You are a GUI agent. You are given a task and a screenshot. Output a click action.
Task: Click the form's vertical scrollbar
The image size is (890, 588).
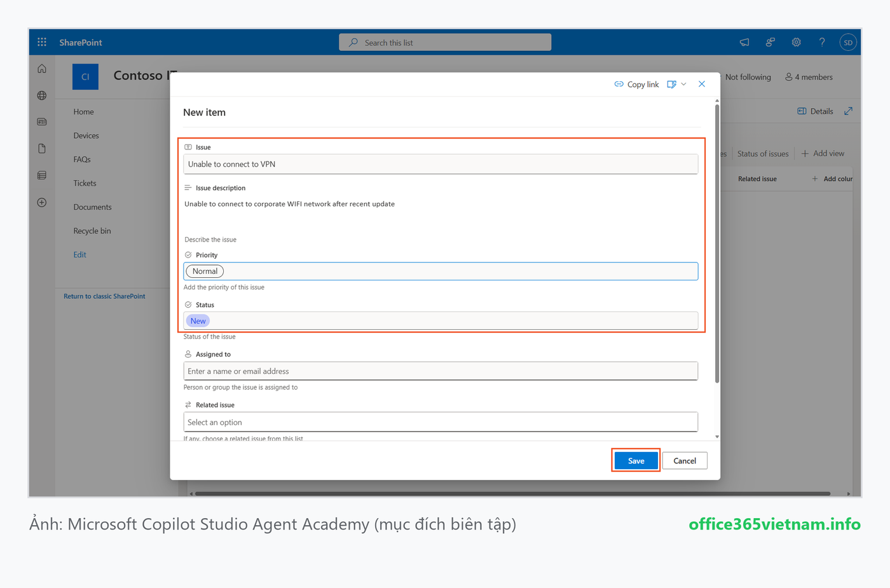tap(717, 243)
